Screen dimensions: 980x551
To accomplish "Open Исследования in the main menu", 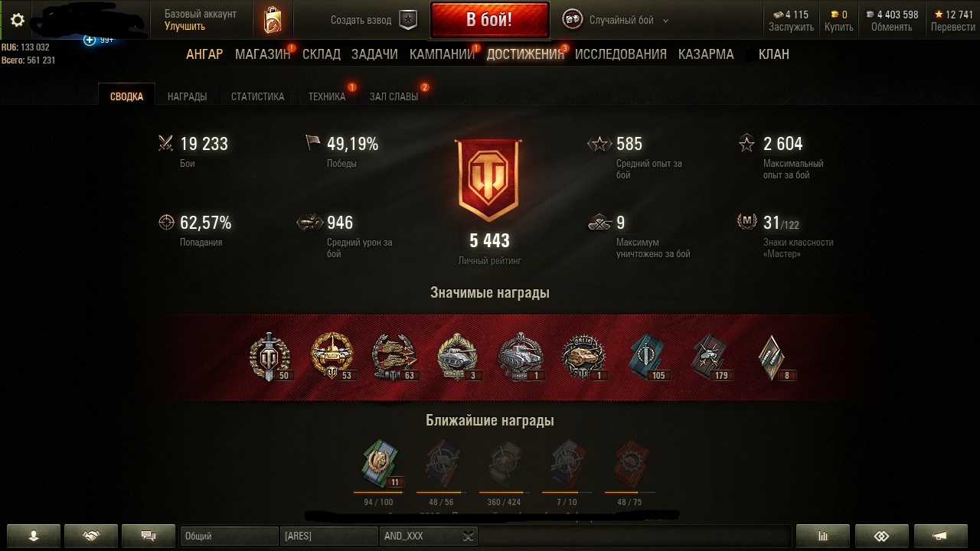I will click(x=621, y=54).
